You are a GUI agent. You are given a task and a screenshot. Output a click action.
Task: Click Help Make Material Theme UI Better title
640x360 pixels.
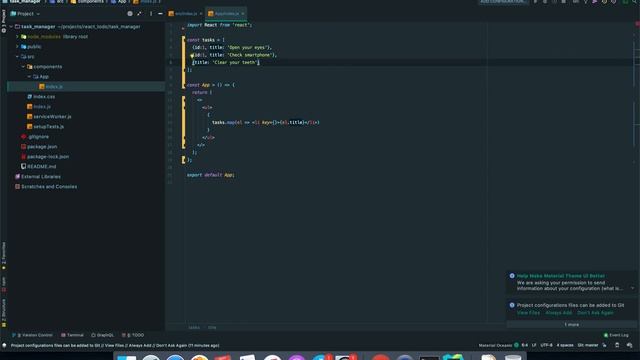tap(561, 276)
